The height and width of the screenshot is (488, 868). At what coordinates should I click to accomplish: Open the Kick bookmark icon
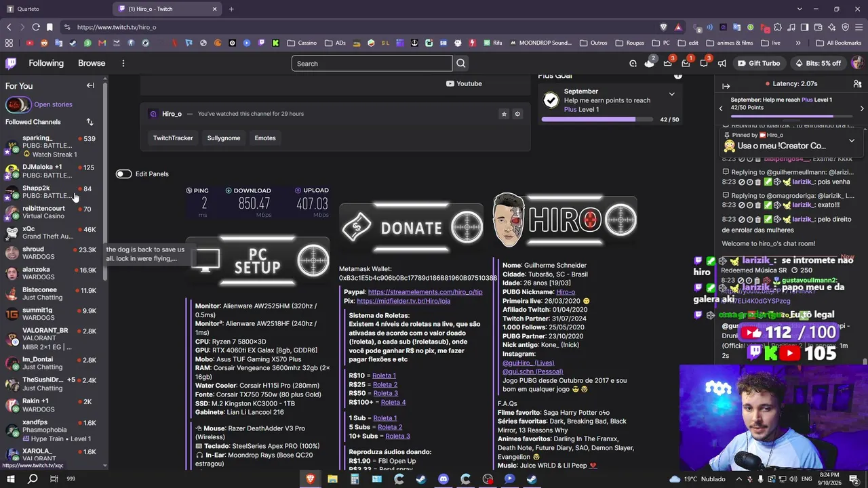pos(275,43)
